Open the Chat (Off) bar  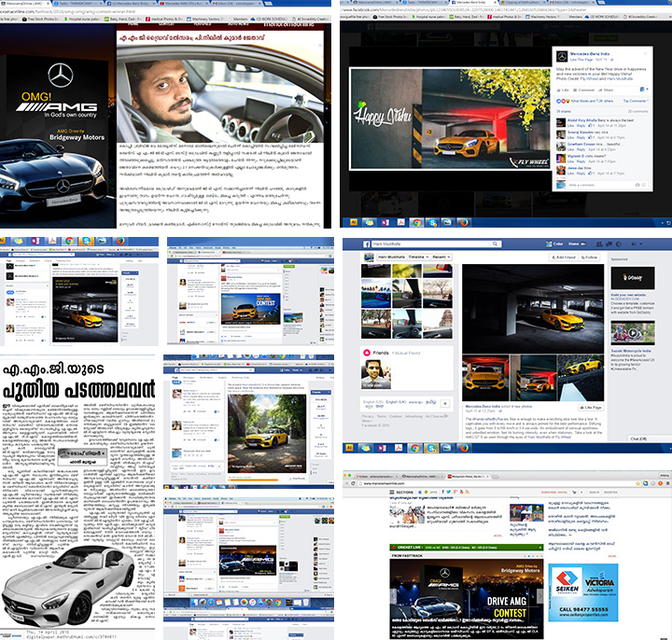[x=650, y=438]
